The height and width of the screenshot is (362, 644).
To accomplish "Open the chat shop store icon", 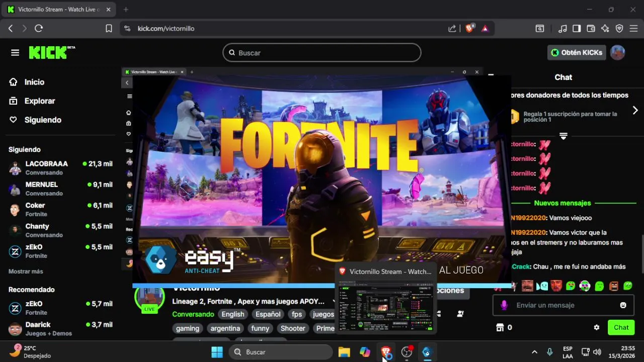I will point(500,327).
